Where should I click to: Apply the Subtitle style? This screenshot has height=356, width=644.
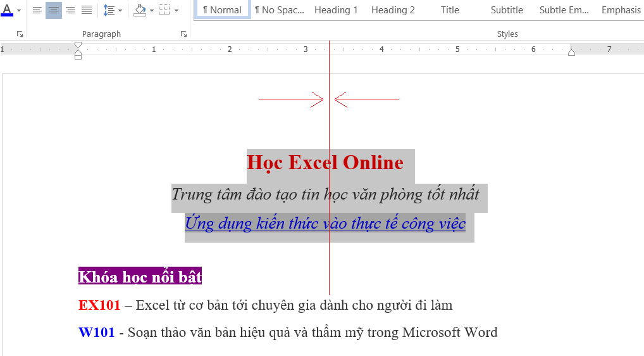pos(507,10)
